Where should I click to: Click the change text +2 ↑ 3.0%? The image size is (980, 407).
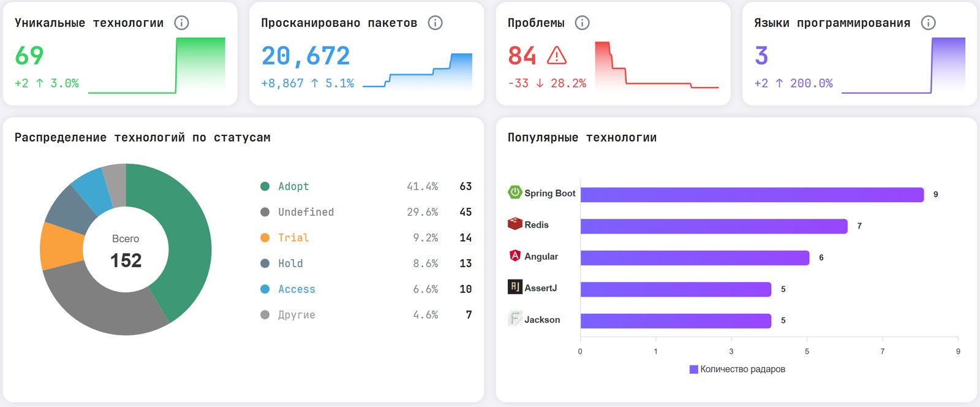click(x=47, y=83)
